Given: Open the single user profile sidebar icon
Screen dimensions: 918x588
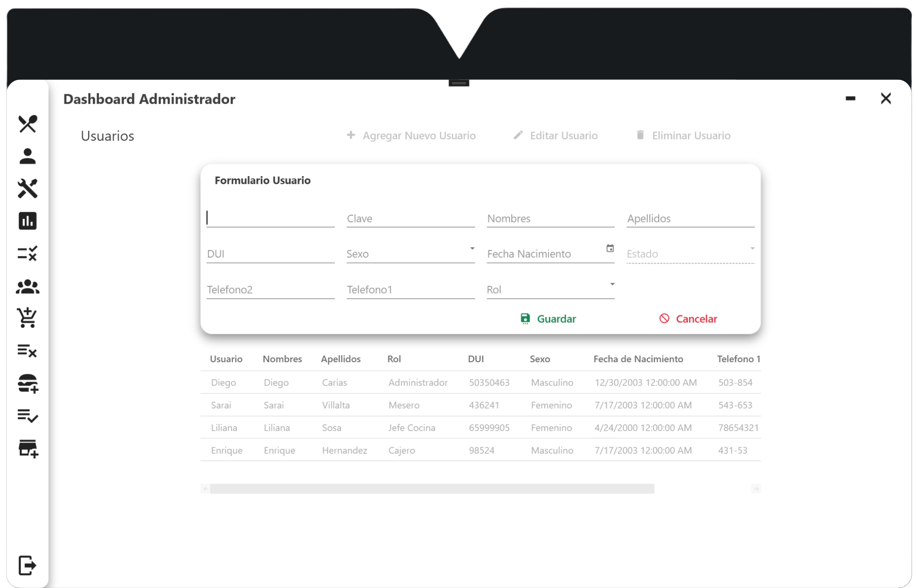Looking at the screenshot, I should (27, 156).
